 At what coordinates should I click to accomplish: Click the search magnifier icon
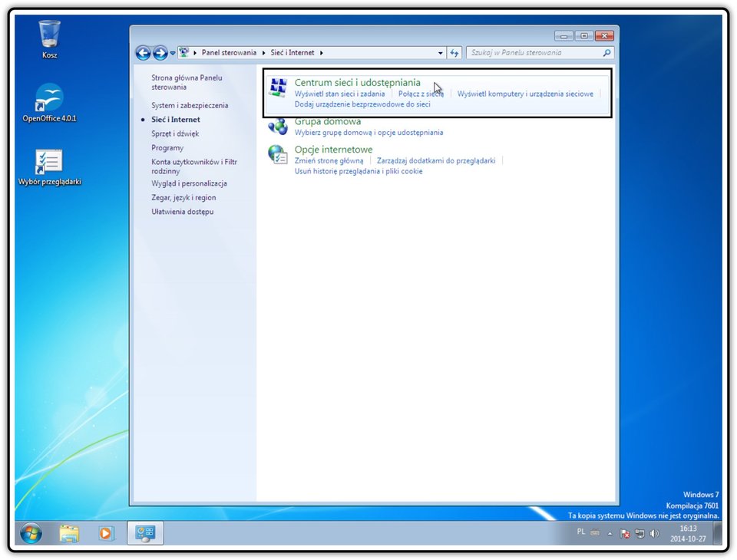click(606, 53)
